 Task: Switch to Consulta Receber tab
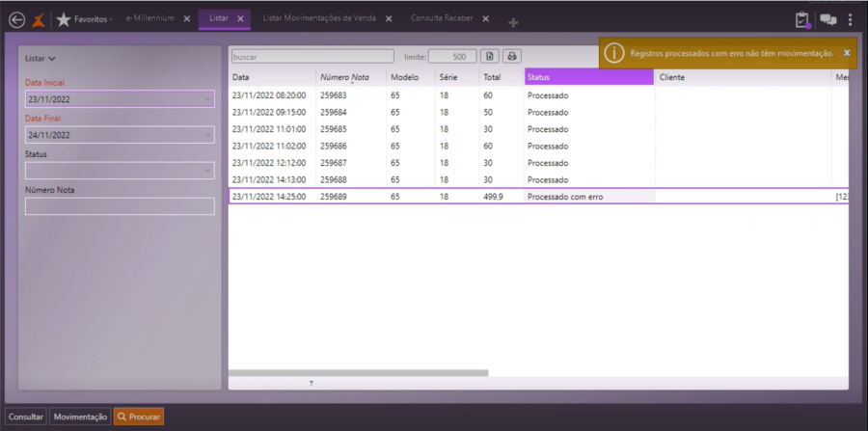click(442, 19)
